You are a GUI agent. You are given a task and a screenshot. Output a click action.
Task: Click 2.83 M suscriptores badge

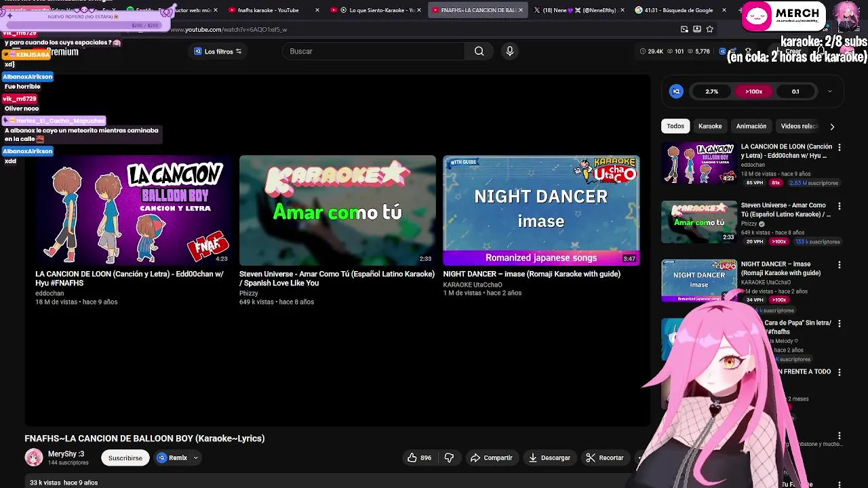point(814,183)
